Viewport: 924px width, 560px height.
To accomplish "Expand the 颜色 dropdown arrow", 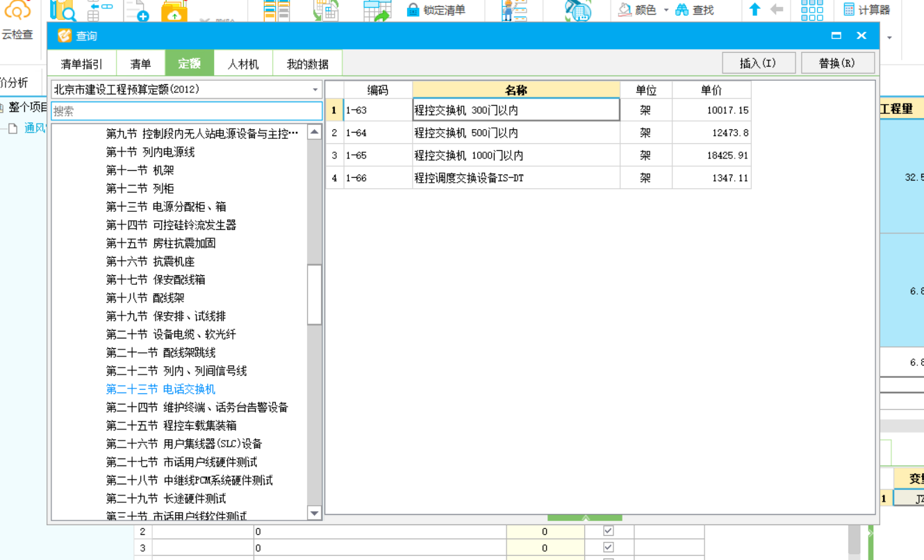I will coord(666,10).
